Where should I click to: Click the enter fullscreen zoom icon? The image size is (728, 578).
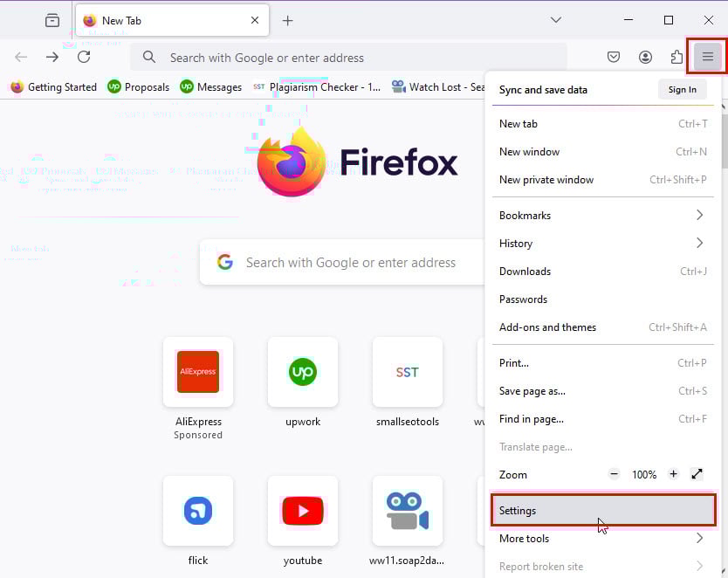click(x=697, y=474)
